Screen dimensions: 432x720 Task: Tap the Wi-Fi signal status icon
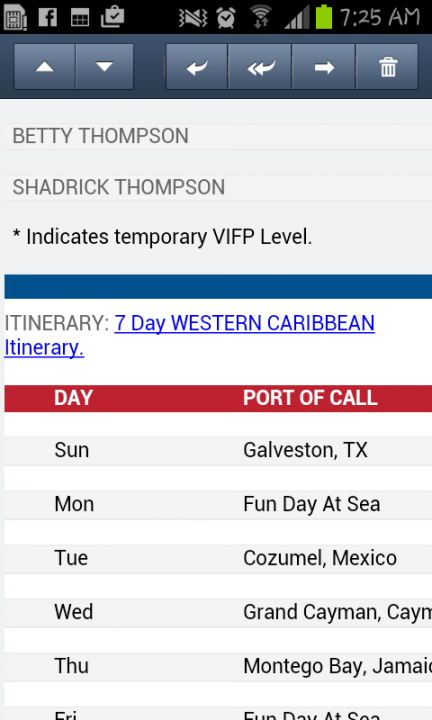[261, 17]
